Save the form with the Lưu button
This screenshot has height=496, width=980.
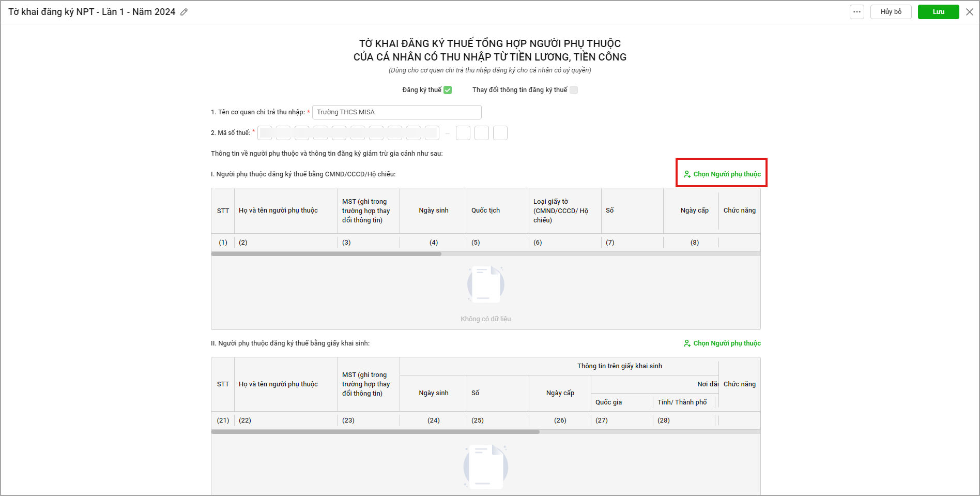[x=938, y=12]
